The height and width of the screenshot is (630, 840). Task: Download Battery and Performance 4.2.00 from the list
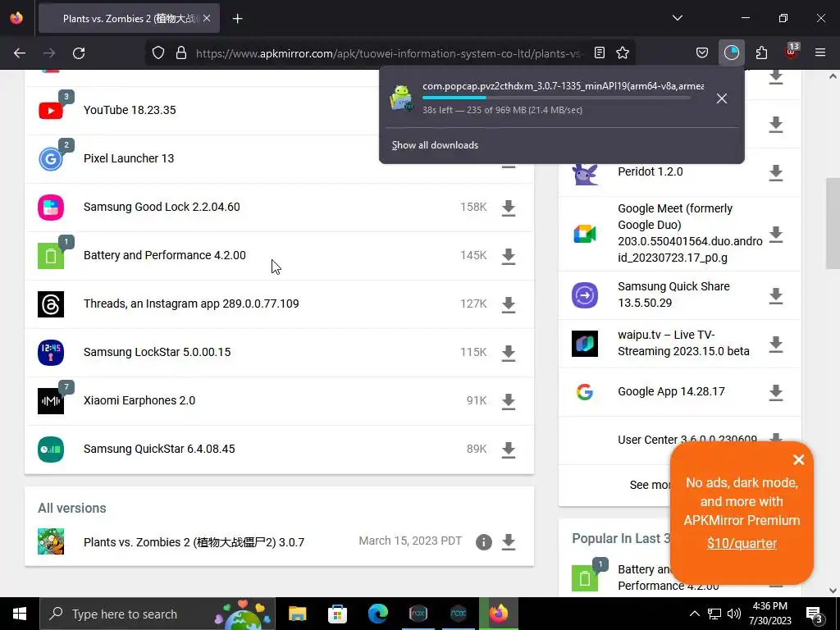[x=509, y=256]
